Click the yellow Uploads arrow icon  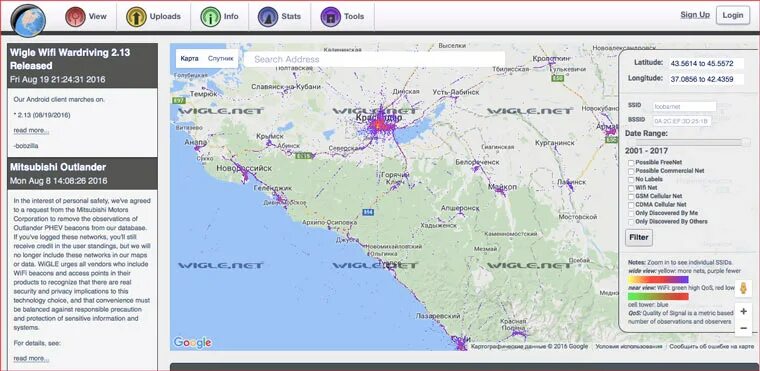[136, 16]
